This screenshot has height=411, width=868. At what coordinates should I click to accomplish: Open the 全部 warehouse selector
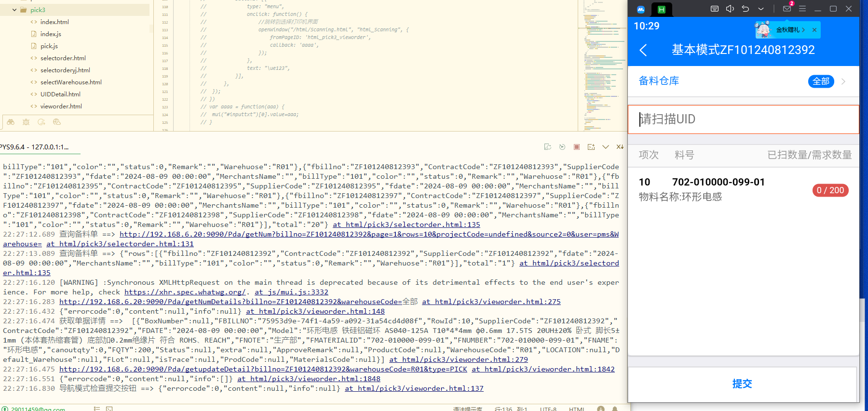click(821, 81)
